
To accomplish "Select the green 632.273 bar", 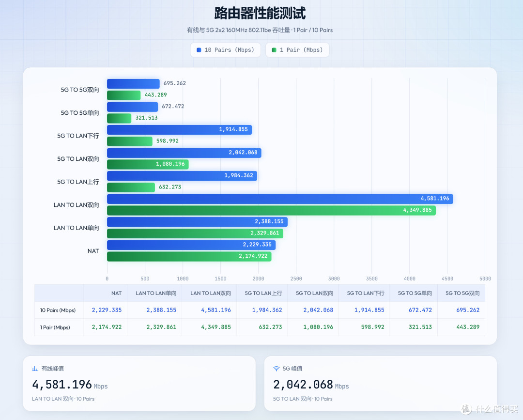I will click(x=131, y=187).
